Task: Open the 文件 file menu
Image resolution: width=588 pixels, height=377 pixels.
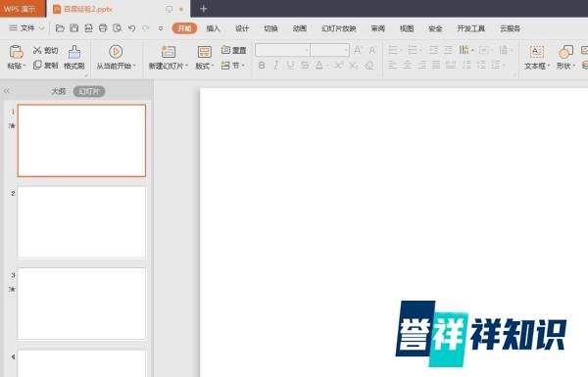Action: pyautogui.click(x=26, y=28)
